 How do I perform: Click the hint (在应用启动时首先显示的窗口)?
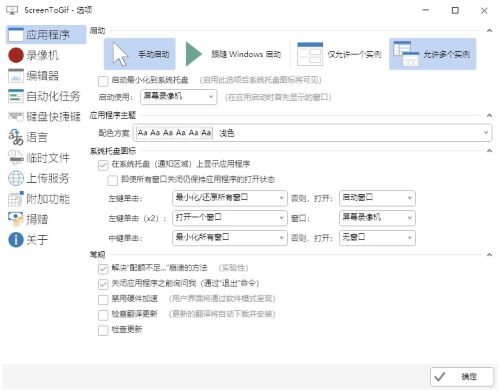tap(278, 97)
